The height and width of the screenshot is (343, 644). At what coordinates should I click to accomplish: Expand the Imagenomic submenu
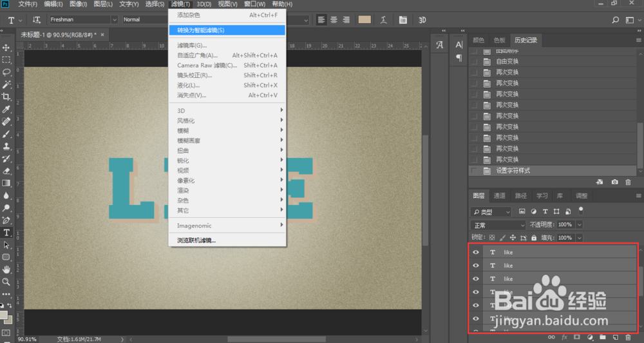[x=227, y=226]
